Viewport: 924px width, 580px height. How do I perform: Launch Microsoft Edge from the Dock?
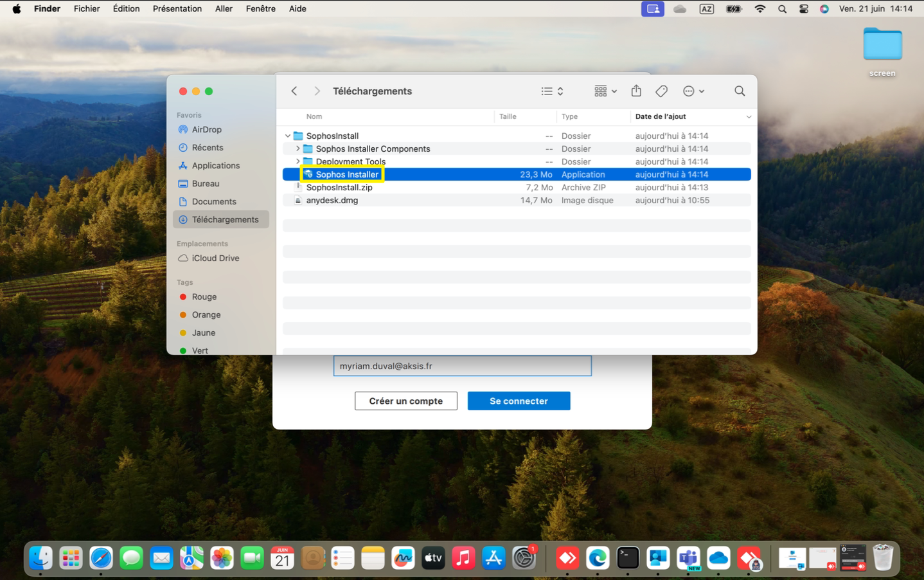(598, 557)
